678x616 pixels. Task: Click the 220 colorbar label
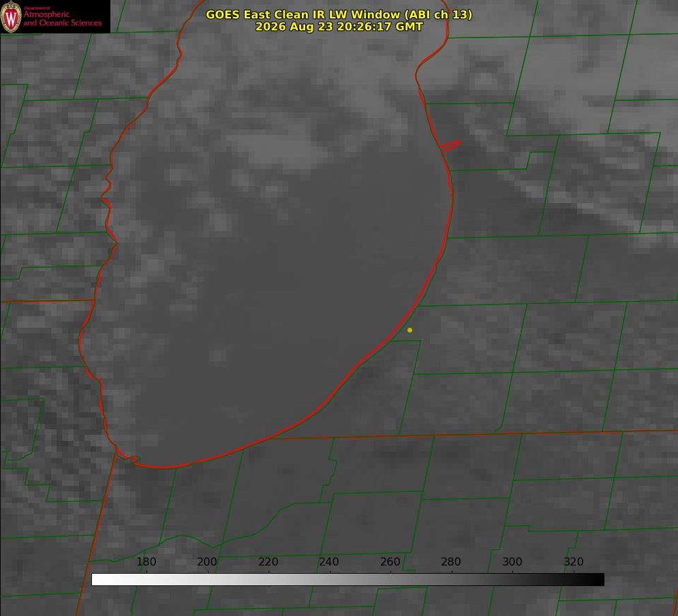tap(268, 561)
